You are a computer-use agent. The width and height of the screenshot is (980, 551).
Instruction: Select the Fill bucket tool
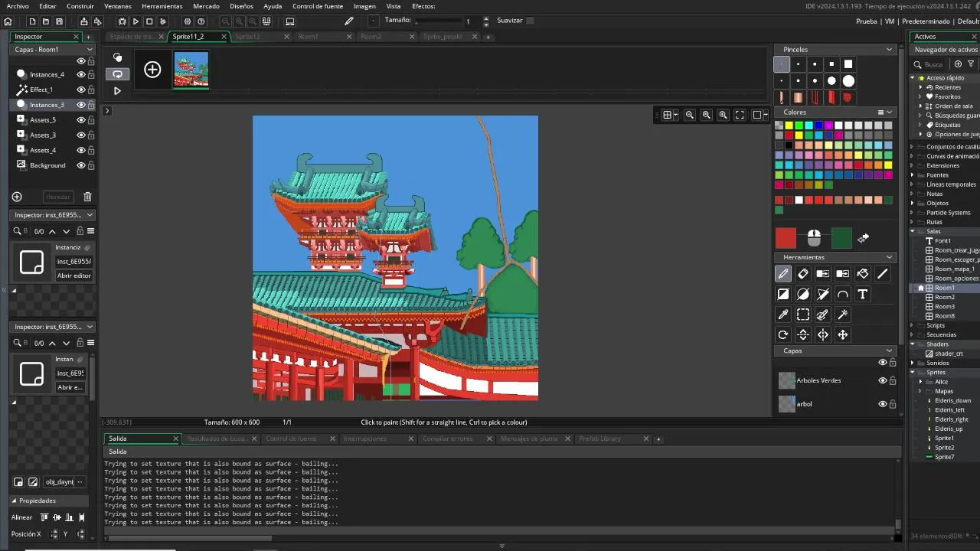click(863, 274)
